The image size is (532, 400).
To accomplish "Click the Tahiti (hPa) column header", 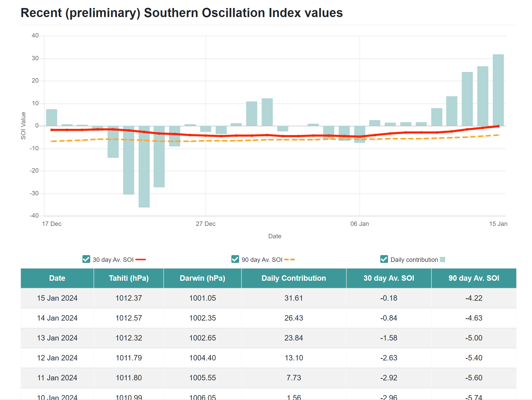I will [x=129, y=278].
